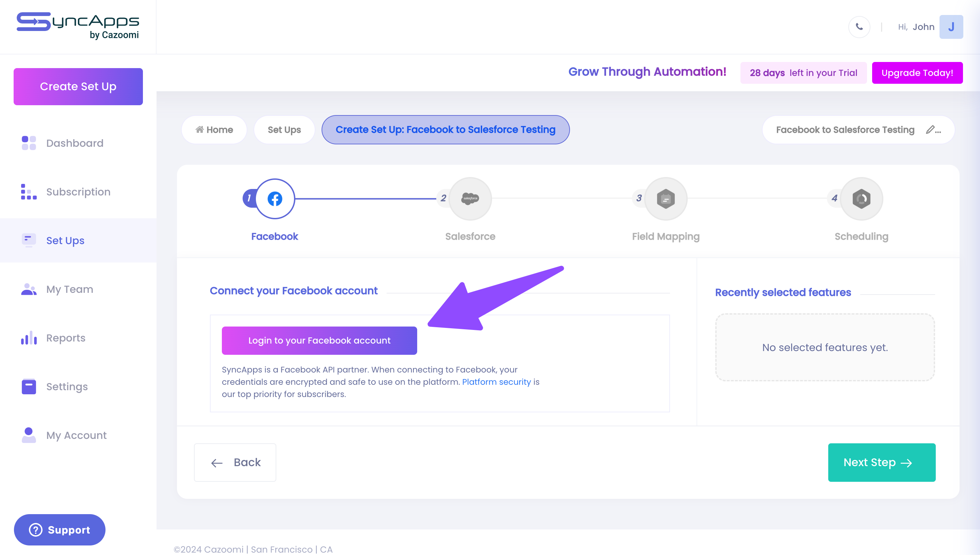
Task: Go Back to previous step
Action: pyautogui.click(x=235, y=462)
